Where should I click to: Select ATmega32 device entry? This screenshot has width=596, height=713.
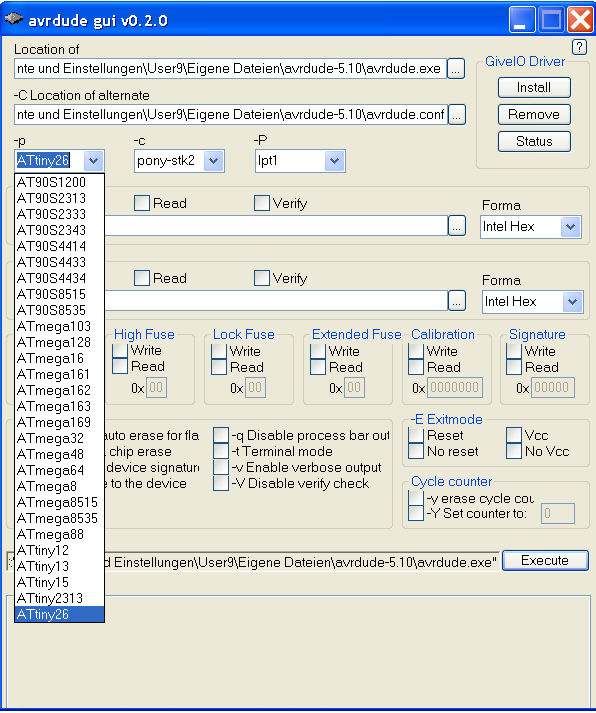click(x=60, y=438)
